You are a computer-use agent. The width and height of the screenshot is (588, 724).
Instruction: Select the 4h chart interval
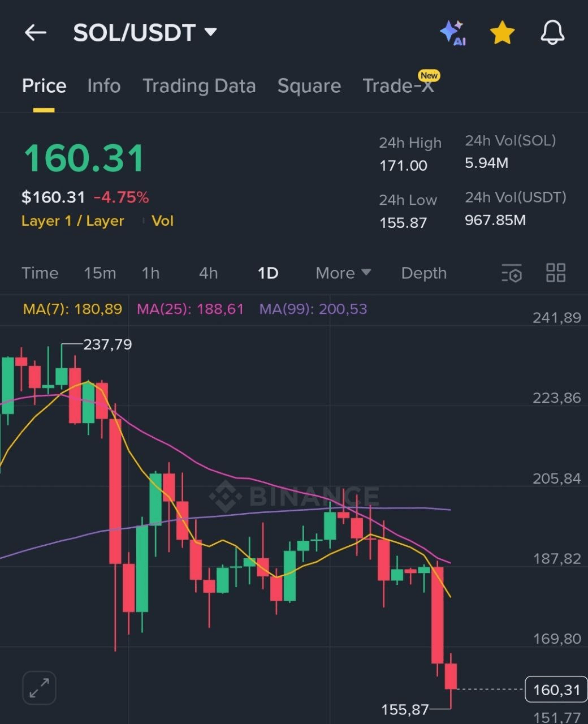coord(208,273)
